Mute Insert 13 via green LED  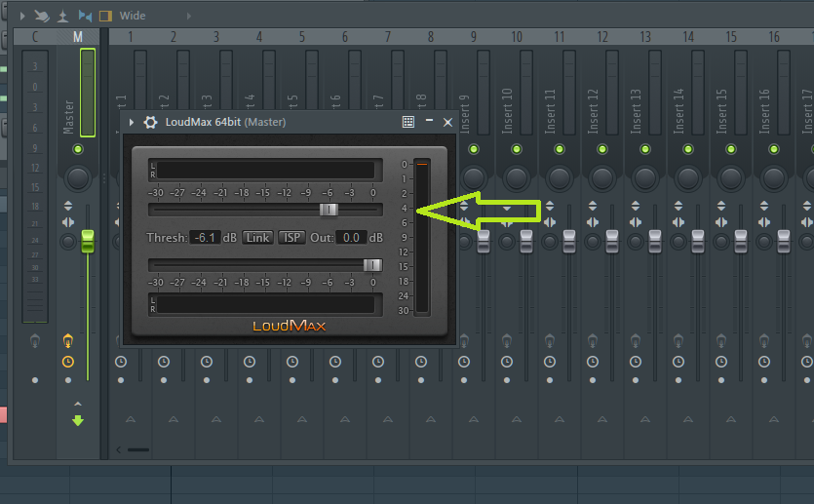coord(645,149)
